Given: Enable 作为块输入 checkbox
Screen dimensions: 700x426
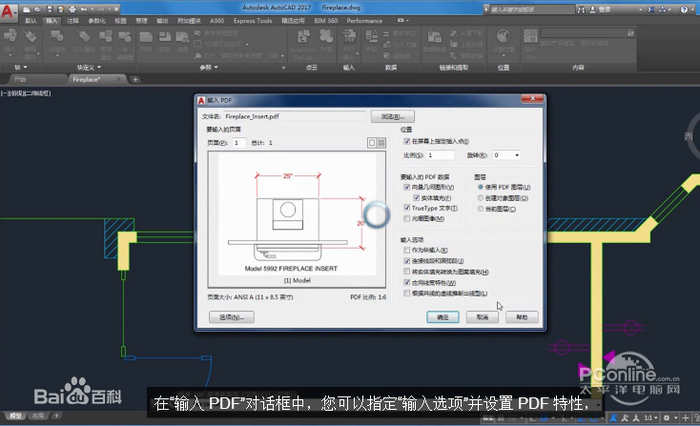Looking at the screenshot, I should point(406,250).
